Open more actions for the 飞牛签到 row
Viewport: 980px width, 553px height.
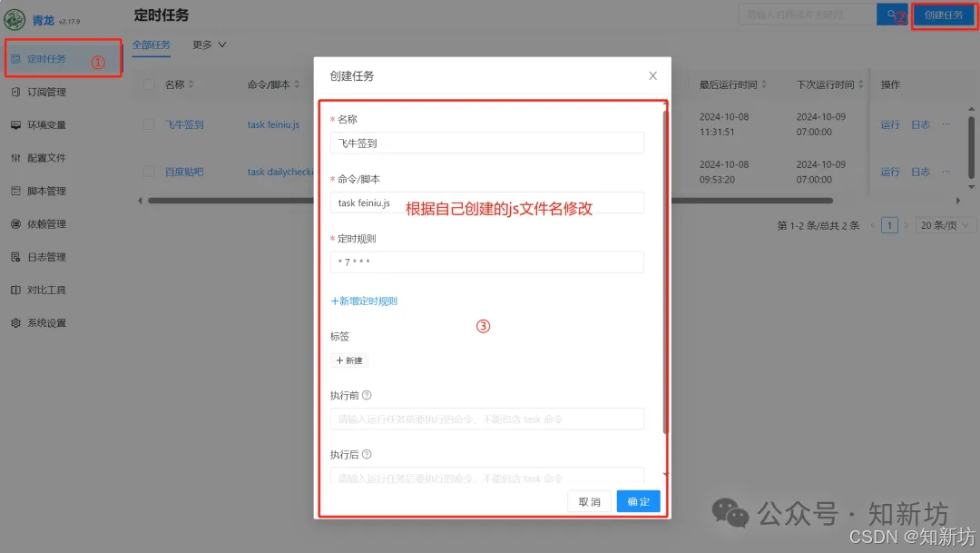tap(946, 124)
